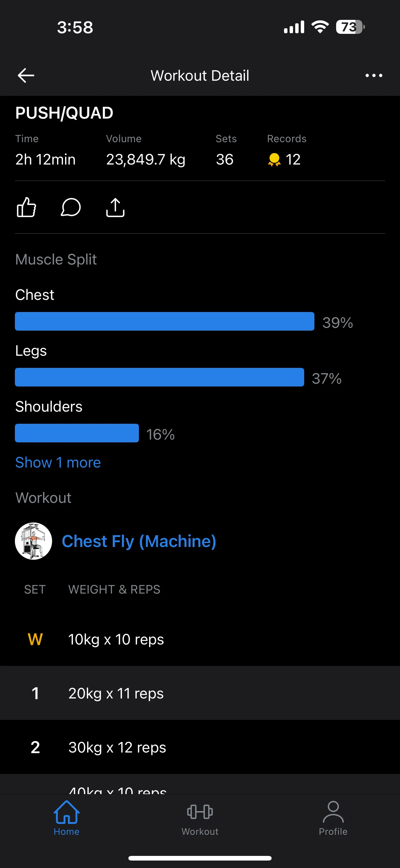Image resolution: width=400 pixels, height=868 pixels.
Task: Share the workout using share icon
Action: [115, 207]
